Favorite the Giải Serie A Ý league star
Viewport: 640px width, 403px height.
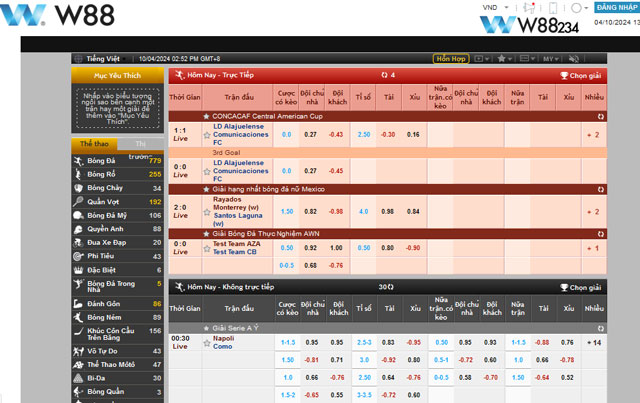(x=207, y=328)
